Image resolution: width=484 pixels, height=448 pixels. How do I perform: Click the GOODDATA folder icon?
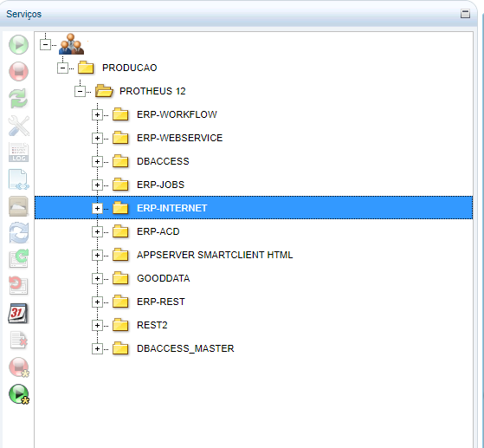coord(120,278)
